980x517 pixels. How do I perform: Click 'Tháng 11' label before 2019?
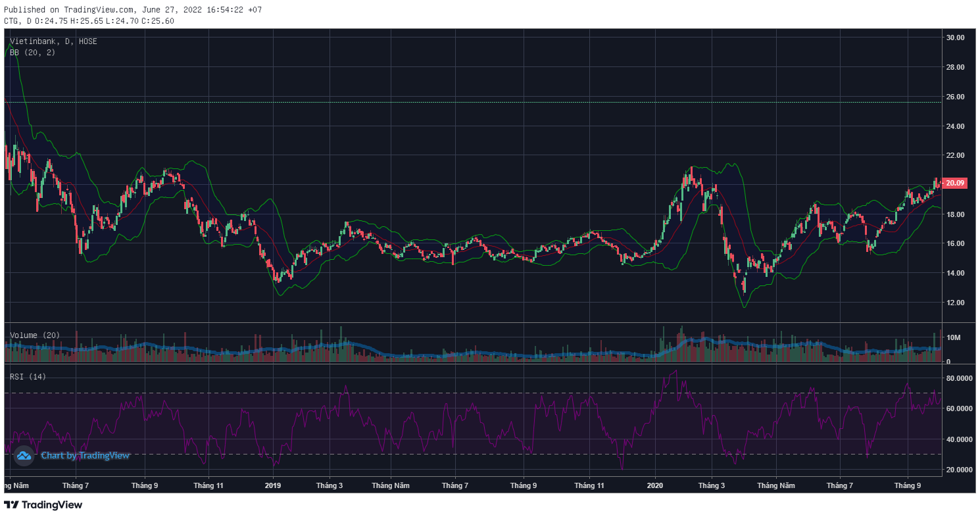[x=208, y=485]
